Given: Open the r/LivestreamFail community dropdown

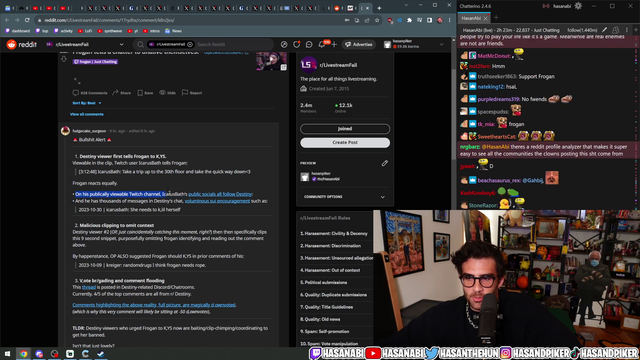Looking at the screenshot, I should [84, 44].
